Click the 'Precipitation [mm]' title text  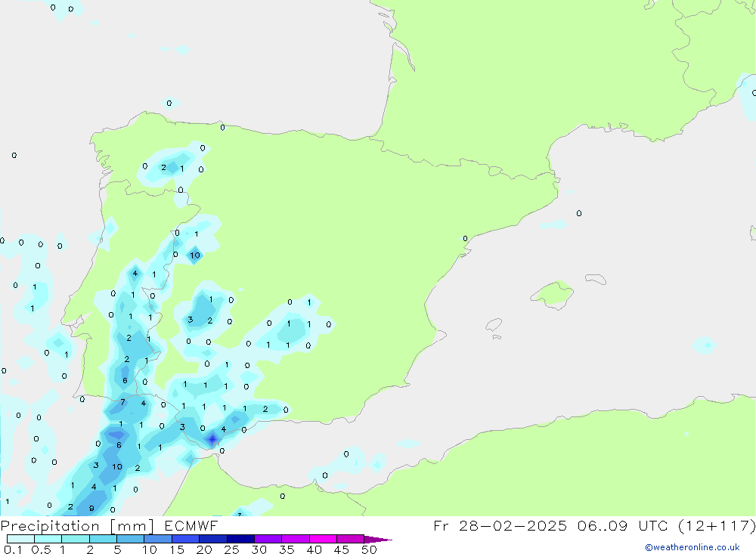(x=77, y=526)
